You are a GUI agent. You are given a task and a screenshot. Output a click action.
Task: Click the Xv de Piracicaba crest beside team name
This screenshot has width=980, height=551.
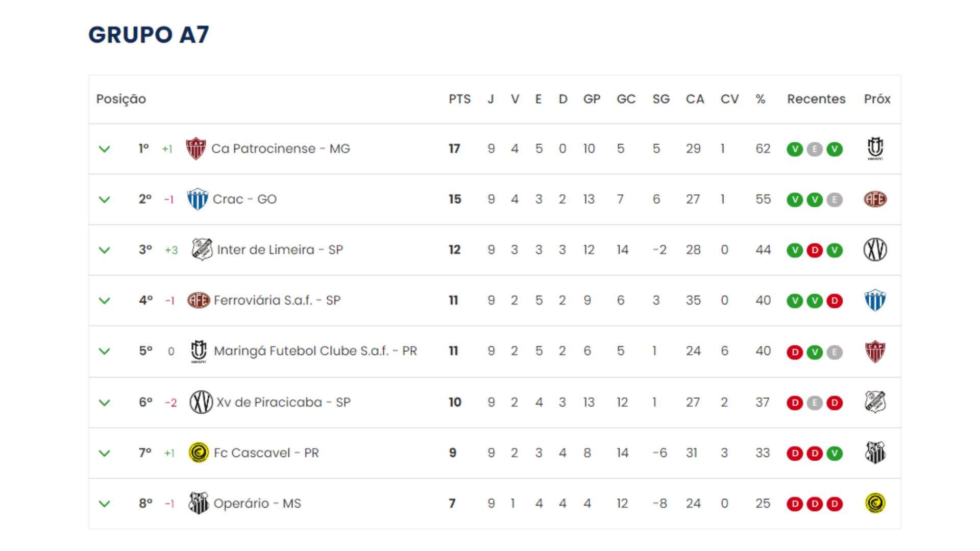(x=201, y=402)
